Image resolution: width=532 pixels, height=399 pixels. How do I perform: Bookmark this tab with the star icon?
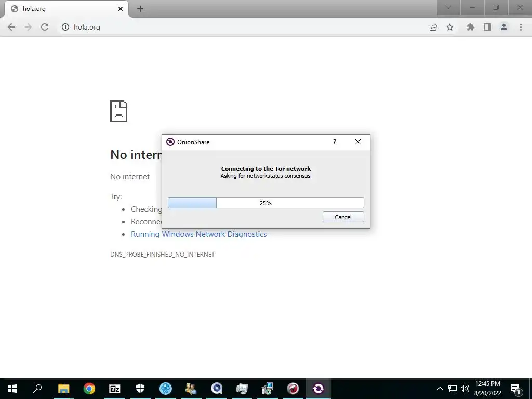click(x=450, y=27)
